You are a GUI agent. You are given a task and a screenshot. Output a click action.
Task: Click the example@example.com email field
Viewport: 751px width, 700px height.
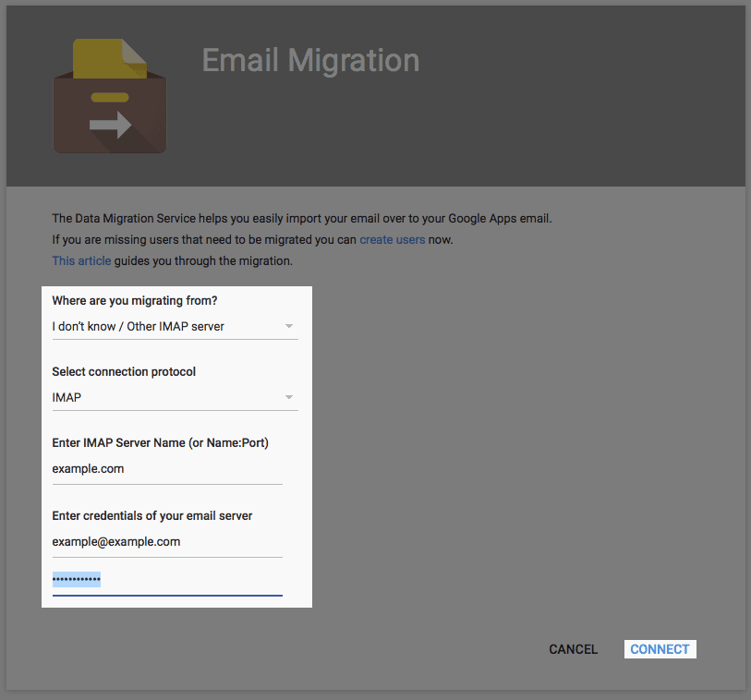tap(166, 542)
